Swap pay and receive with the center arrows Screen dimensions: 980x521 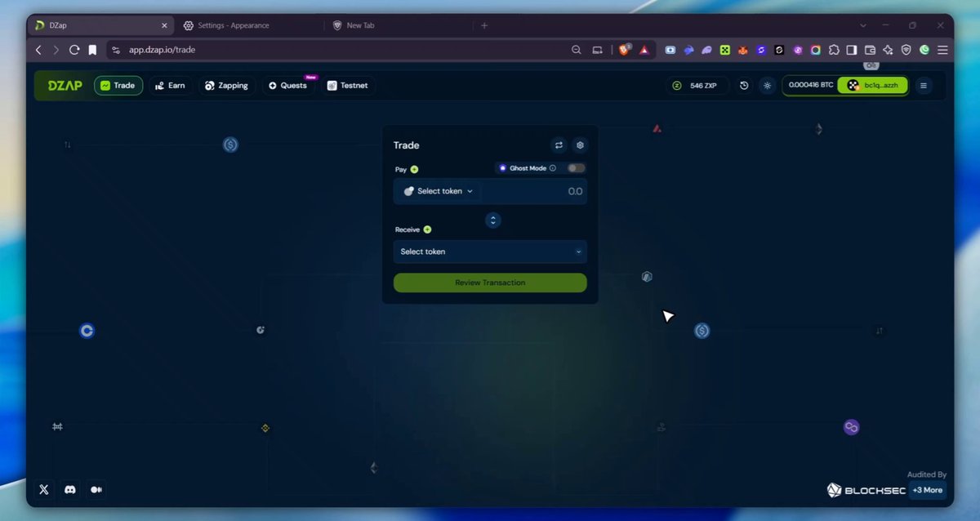pos(492,220)
